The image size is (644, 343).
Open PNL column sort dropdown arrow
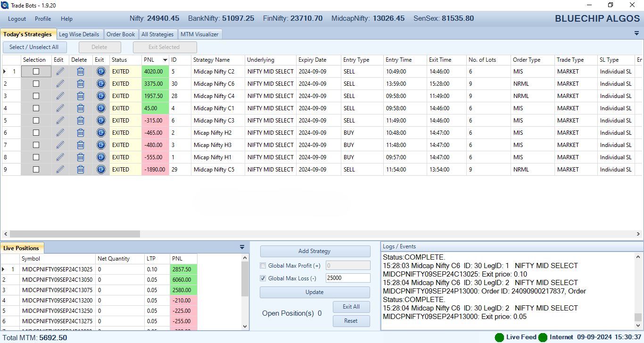[165, 60]
